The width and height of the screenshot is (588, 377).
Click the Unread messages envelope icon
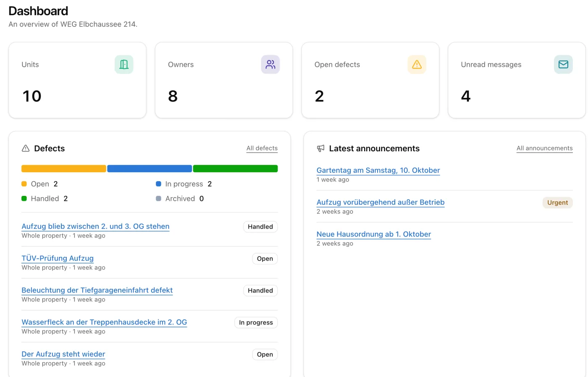pos(563,64)
